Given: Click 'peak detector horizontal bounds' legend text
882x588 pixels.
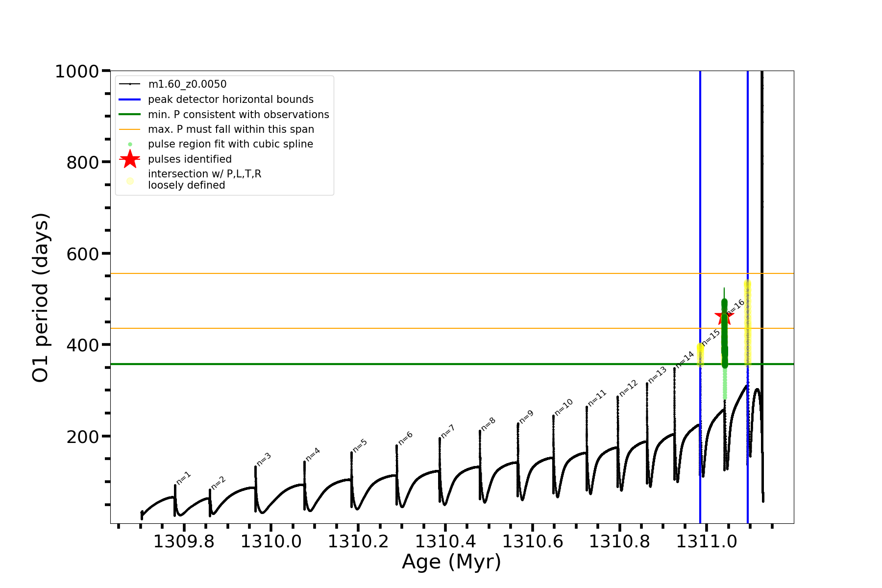Looking at the screenshot, I should pyautogui.click(x=231, y=99).
